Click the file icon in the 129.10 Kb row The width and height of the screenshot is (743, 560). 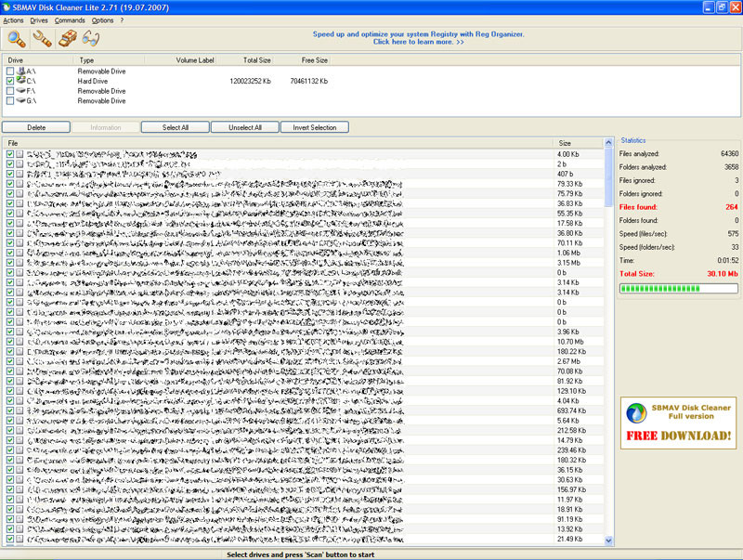(20, 391)
